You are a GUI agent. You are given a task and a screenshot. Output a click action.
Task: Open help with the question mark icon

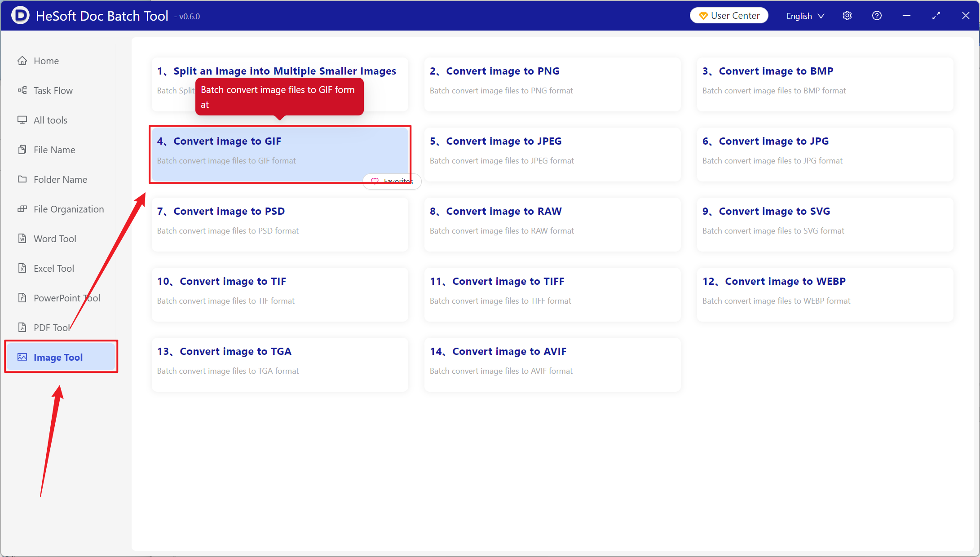tap(877, 16)
